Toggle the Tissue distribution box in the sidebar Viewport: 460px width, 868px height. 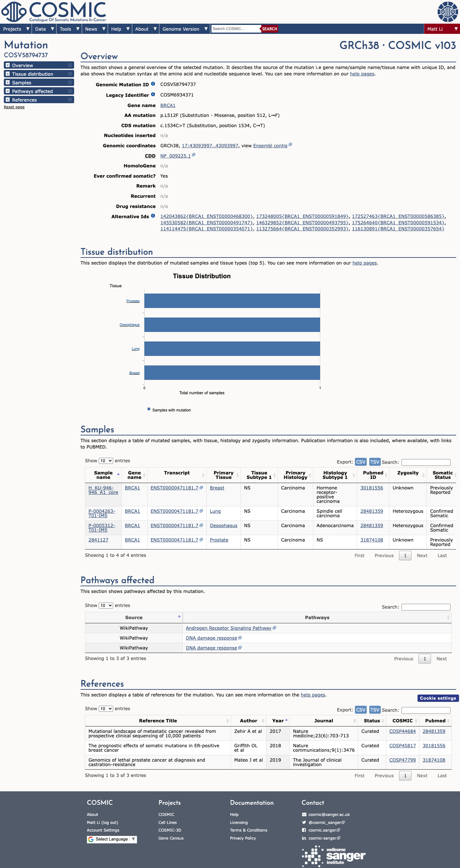[x=7, y=74]
